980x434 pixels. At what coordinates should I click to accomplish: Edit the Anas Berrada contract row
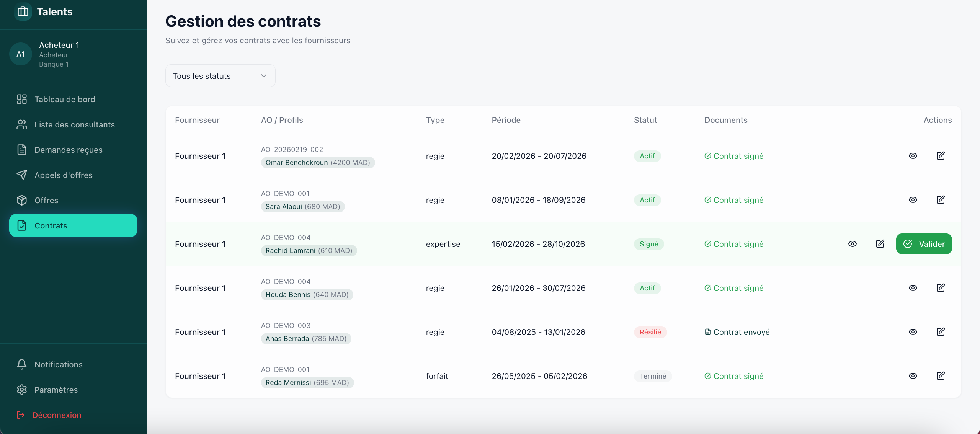941,332
